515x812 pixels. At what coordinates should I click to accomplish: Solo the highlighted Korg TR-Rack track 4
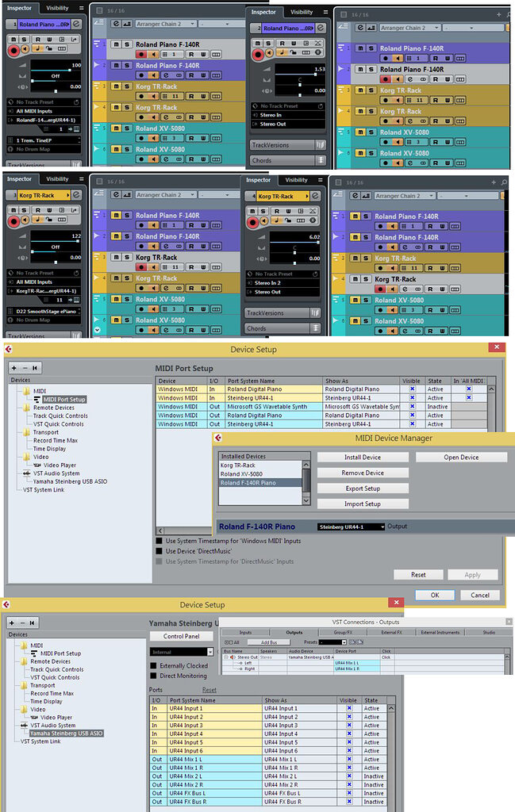(366, 279)
